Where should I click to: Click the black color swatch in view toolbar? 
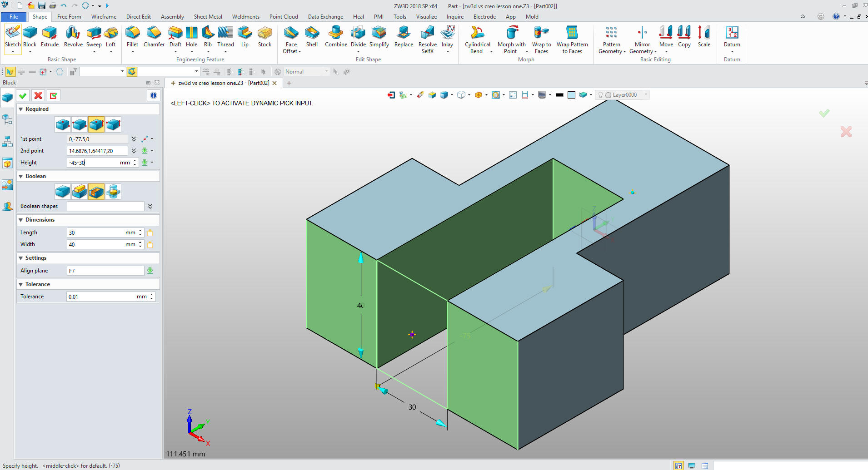pyautogui.click(x=559, y=95)
